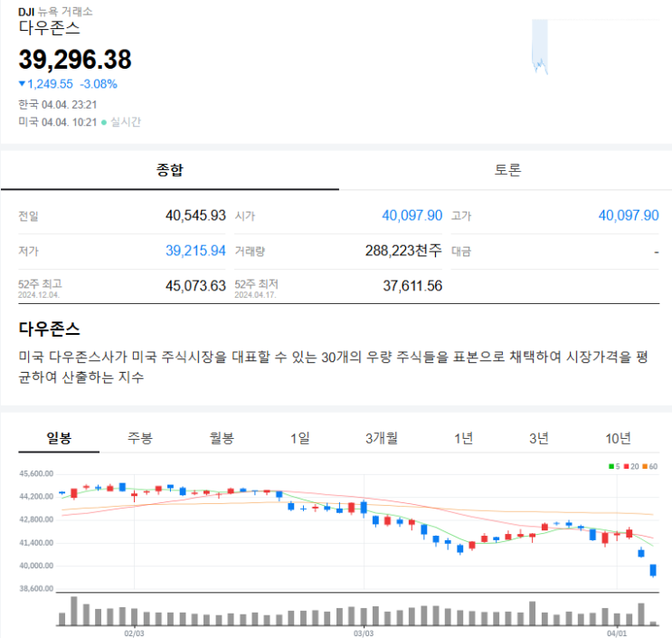The height and width of the screenshot is (638, 672).
Task: Click the 38,600.00 axis label
Action: (36, 589)
